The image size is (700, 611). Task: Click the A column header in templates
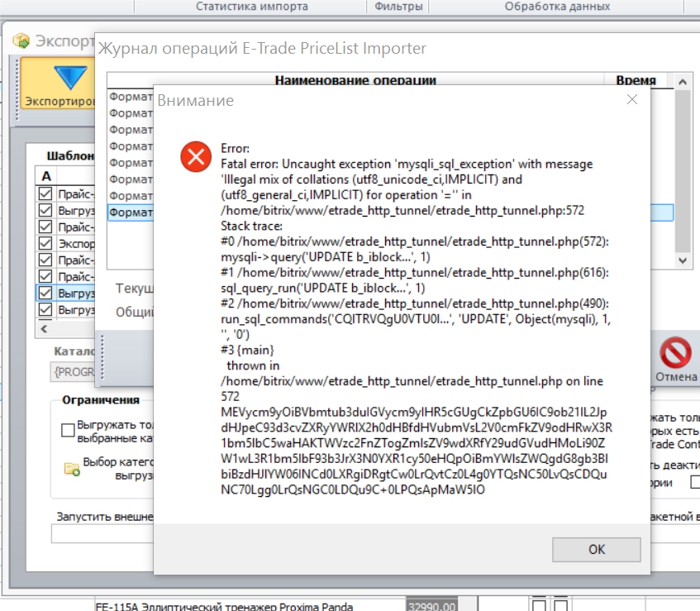(46, 176)
